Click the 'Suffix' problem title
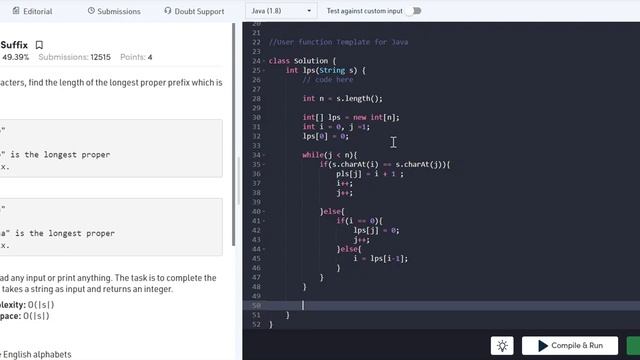640x360 pixels. [14, 45]
